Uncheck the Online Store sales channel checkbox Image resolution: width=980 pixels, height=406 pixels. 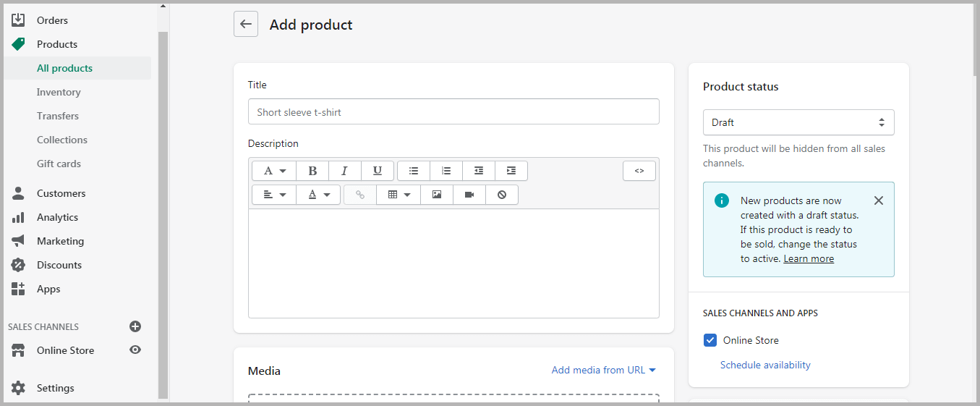pyautogui.click(x=710, y=340)
